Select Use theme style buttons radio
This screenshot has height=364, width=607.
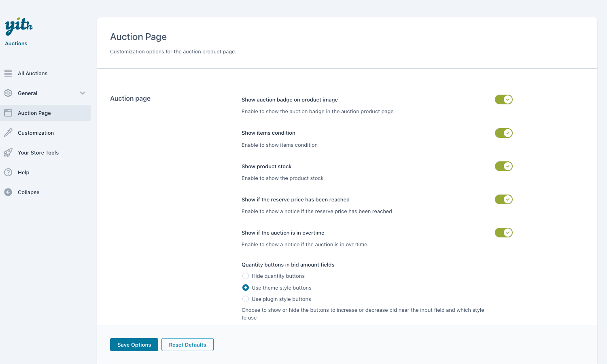(246, 288)
